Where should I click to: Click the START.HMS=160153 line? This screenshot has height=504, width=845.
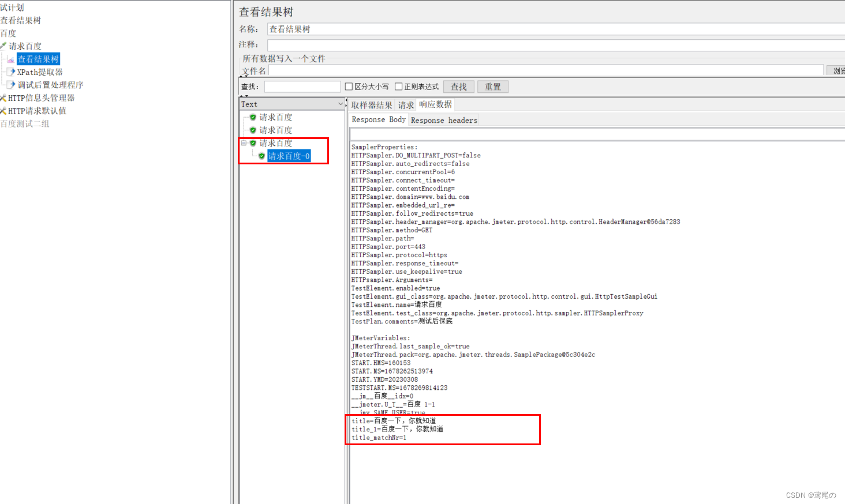tap(381, 363)
